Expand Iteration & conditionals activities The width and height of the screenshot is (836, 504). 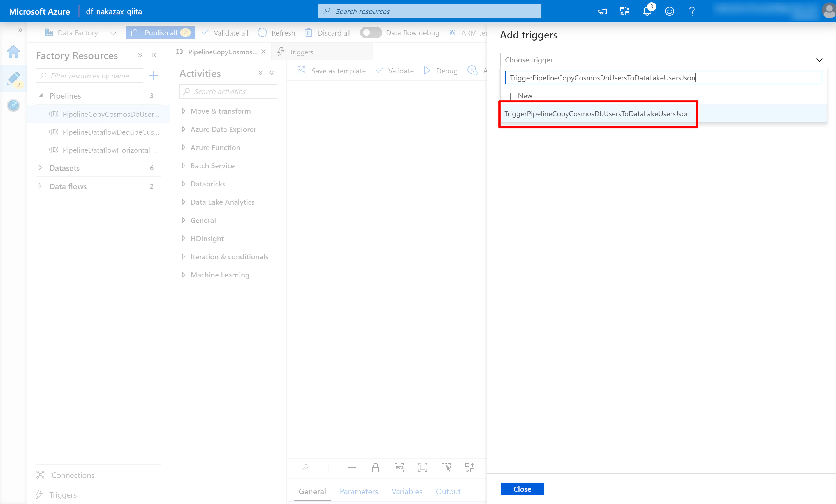183,257
